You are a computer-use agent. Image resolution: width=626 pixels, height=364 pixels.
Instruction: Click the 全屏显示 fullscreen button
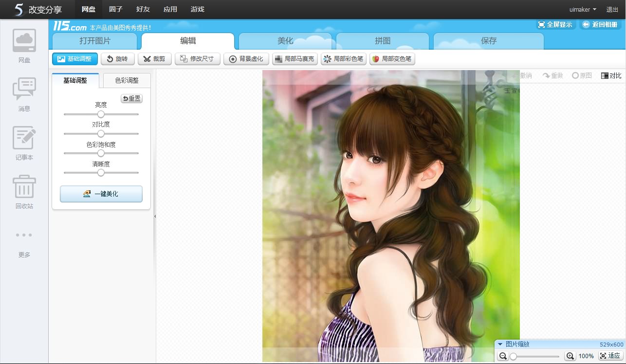[556, 24]
